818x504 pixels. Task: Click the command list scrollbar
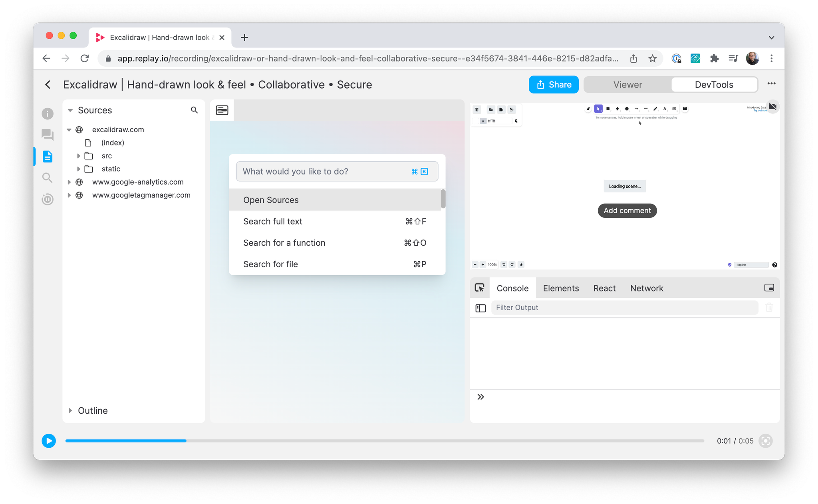pyautogui.click(x=443, y=199)
